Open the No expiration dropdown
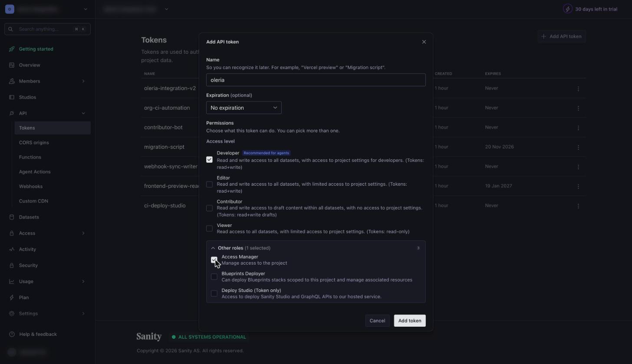Screen dimensions: 632x364 pos(244,108)
